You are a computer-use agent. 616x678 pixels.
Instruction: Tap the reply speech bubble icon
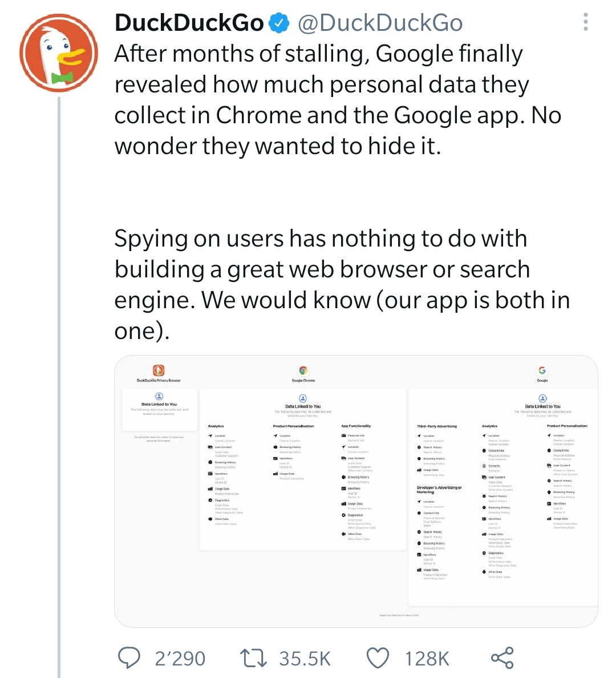pyautogui.click(x=129, y=658)
